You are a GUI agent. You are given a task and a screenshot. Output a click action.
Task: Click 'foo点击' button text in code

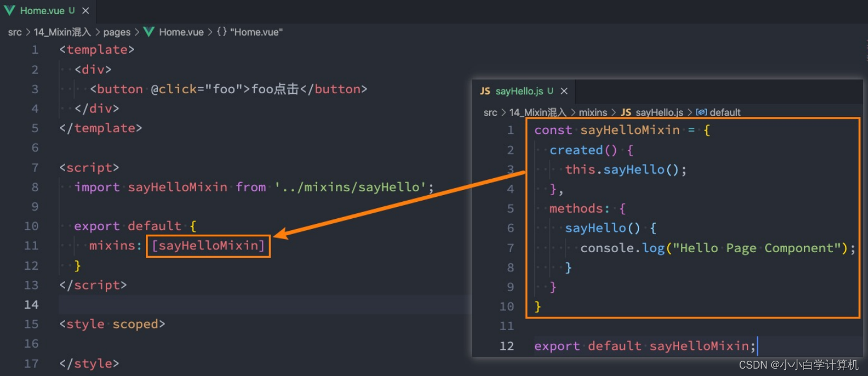tap(274, 89)
